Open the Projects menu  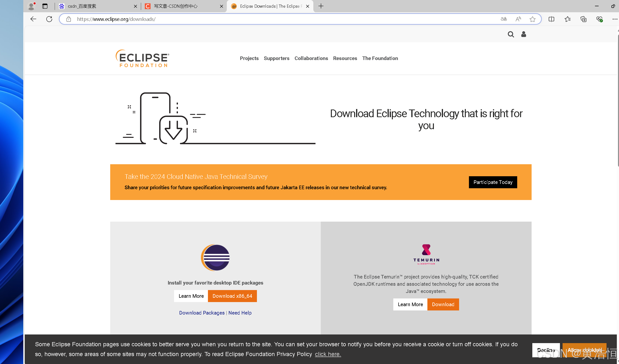click(x=249, y=58)
